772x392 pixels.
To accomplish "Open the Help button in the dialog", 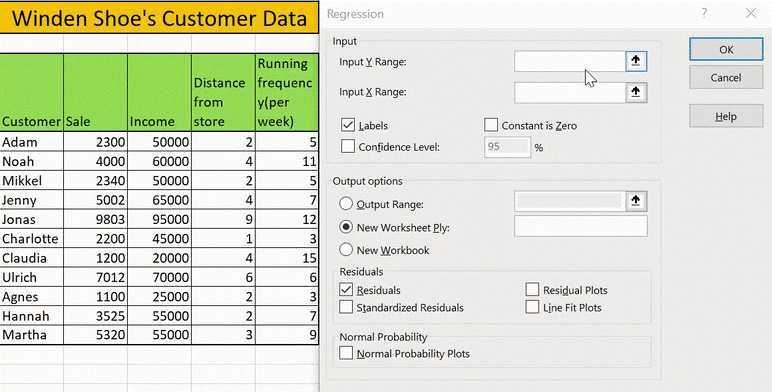I will (726, 116).
